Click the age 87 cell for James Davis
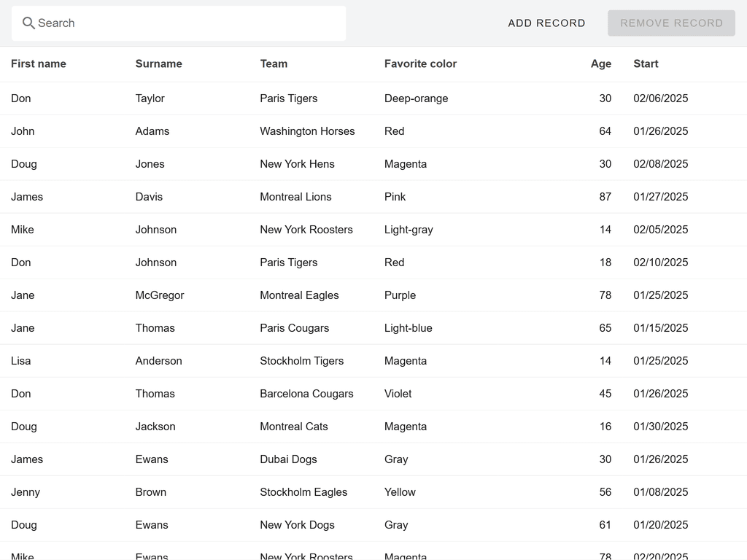Viewport: 747px width, 560px height. [605, 196]
